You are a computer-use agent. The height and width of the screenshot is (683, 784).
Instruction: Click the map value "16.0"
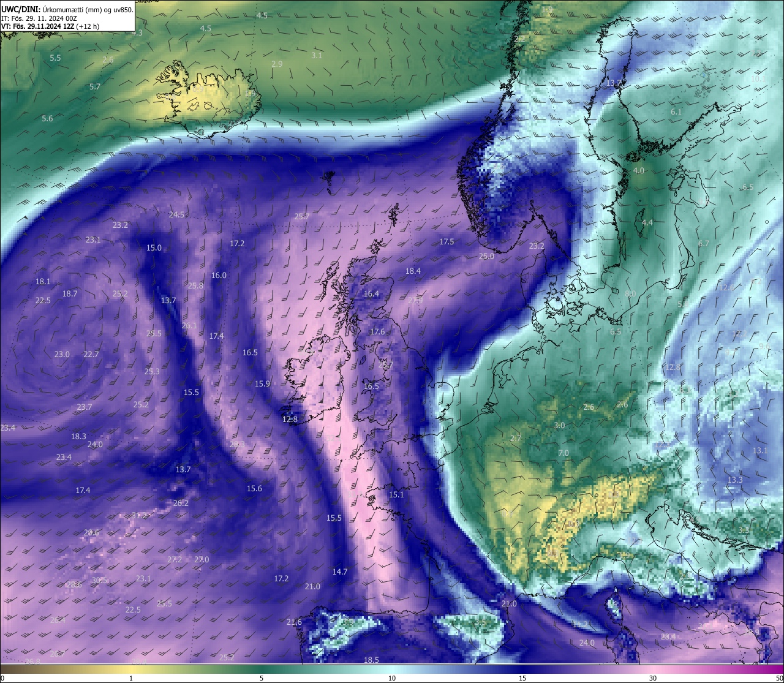(x=219, y=276)
